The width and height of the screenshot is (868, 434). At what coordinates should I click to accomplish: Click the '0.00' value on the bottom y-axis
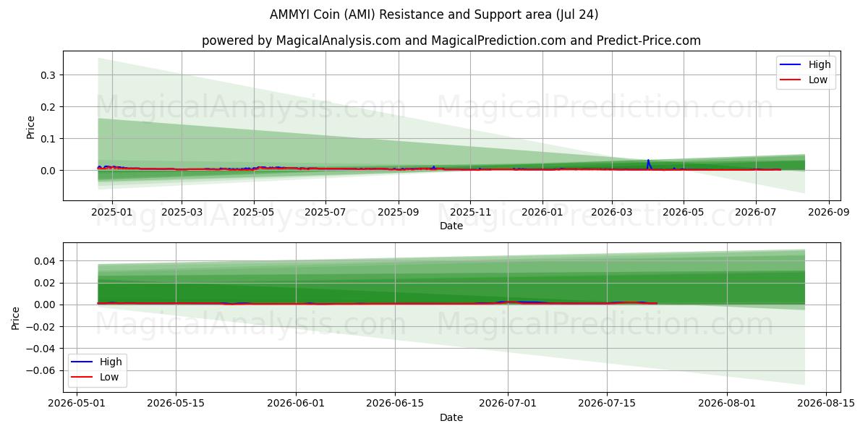46,305
